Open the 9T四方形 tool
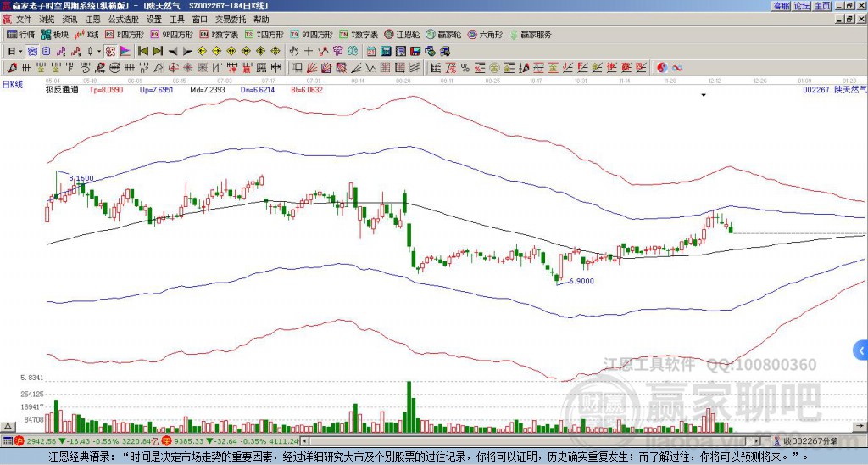The width and height of the screenshot is (868, 465). [x=311, y=34]
